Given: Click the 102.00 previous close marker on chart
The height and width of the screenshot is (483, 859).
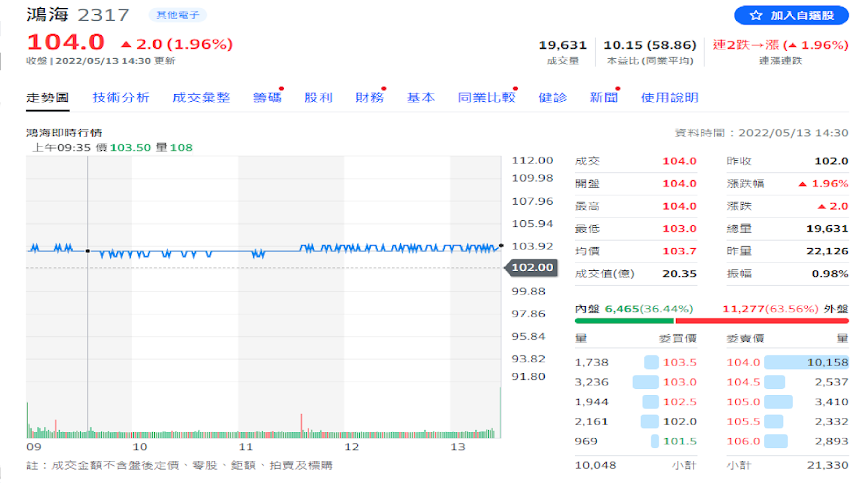Looking at the screenshot, I should tap(532, 267).
